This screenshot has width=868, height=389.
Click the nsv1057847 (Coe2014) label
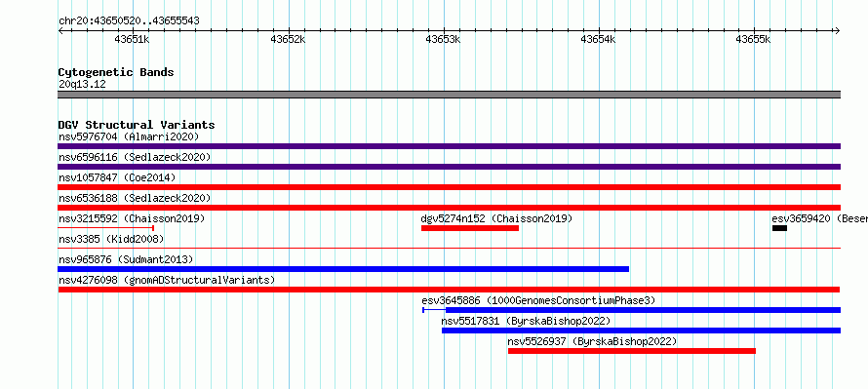tap(117, 177)
